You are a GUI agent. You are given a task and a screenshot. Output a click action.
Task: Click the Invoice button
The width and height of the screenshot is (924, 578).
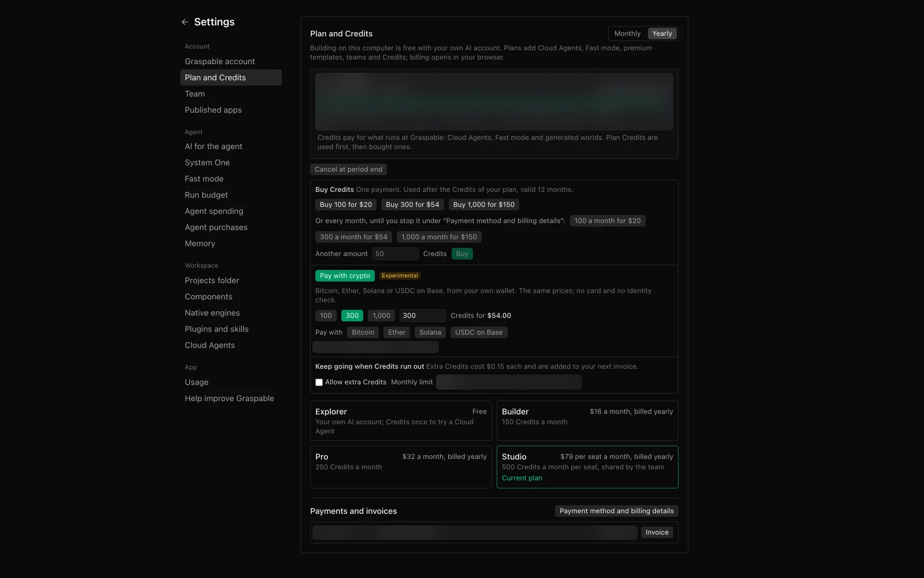click(657, 532)
